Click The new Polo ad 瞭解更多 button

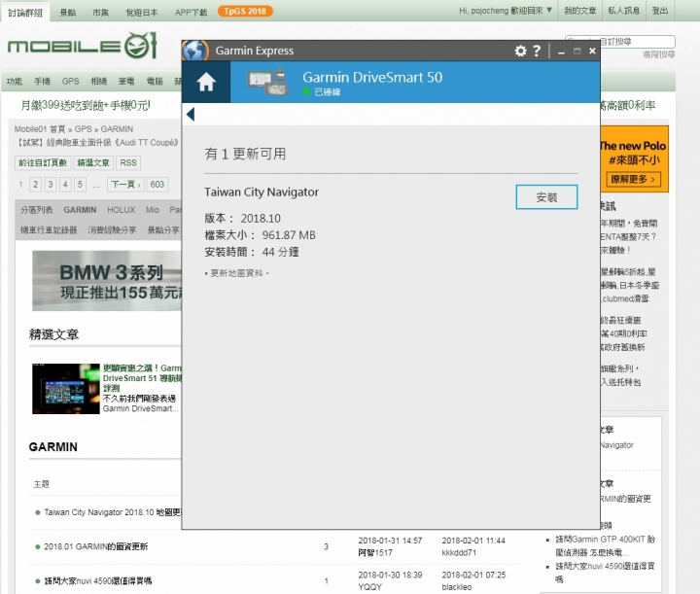pyautogui.click(x=633, y=180)
